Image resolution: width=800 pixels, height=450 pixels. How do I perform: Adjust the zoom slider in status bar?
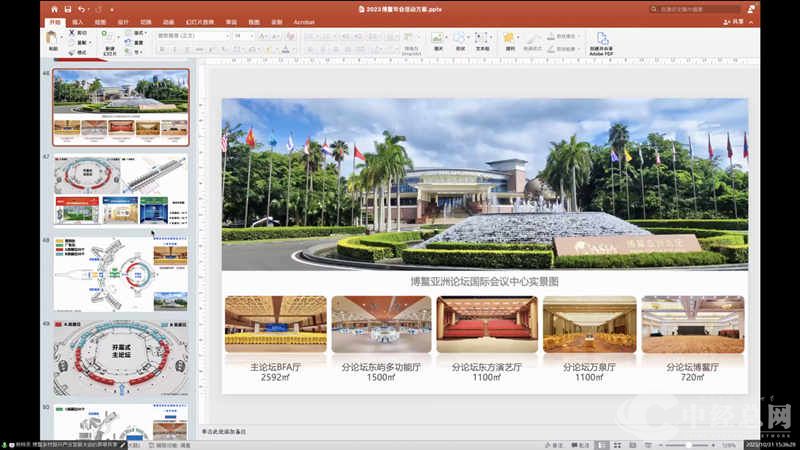tap(690, 444)
